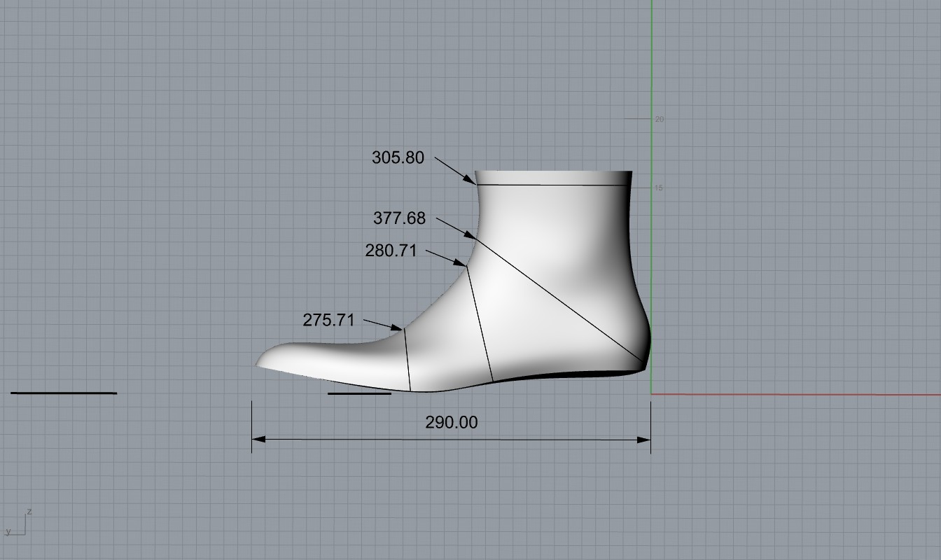Select the 305.80 dimension text

point(398,157)
